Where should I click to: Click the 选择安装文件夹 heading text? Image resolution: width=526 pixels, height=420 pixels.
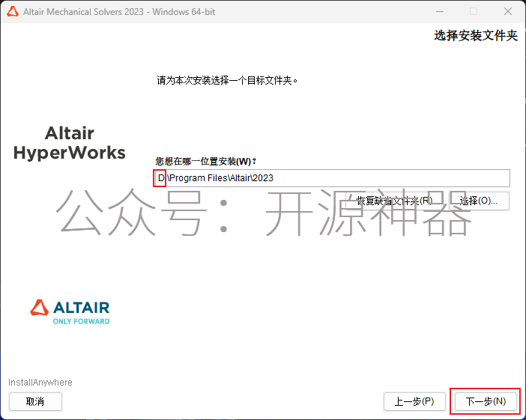click(x=476, y=35)
